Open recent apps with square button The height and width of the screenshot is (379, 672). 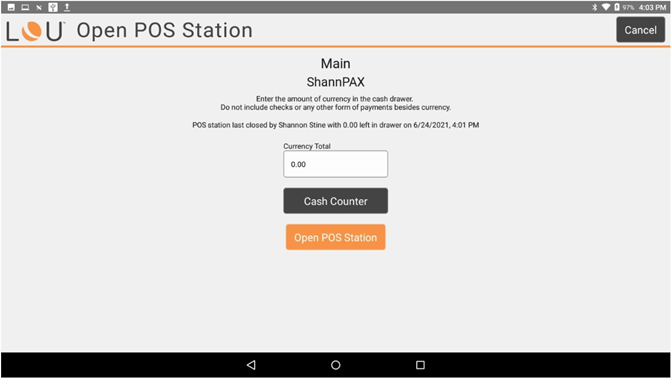(x=420, y=365)
